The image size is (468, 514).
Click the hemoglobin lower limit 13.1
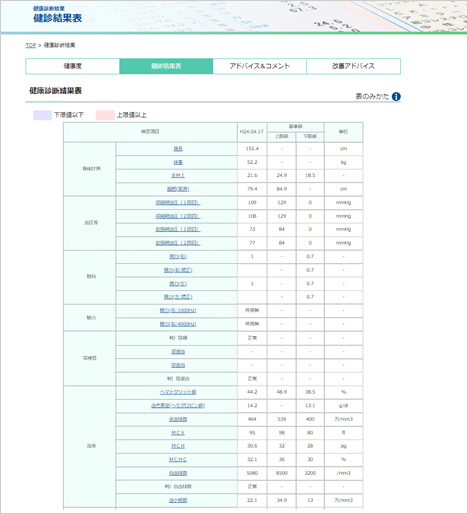[310, 406]
